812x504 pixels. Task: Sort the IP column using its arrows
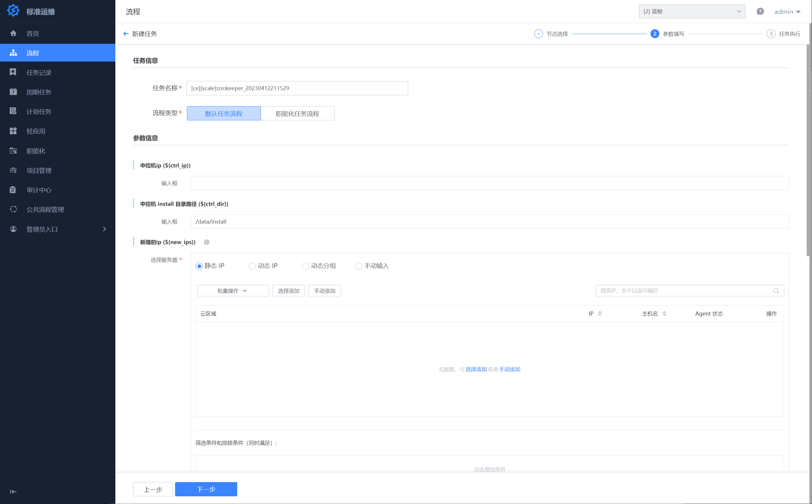tap(600, 314)
